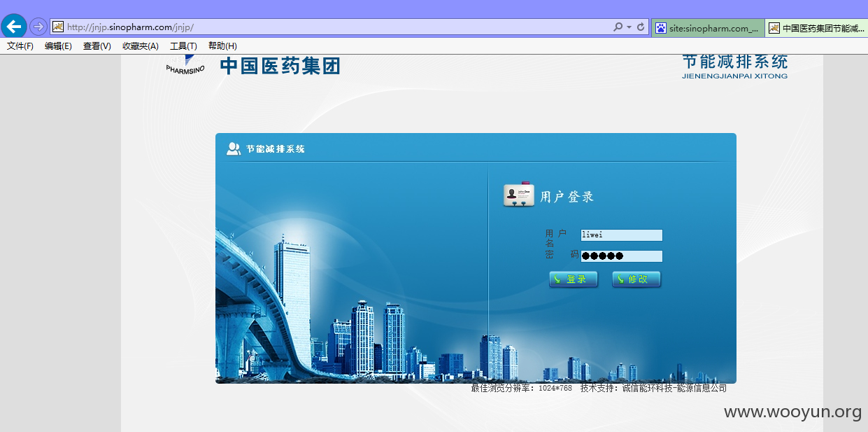Click the users icon in panel header
Screen dimensions: 868x432
click(234, 148)
